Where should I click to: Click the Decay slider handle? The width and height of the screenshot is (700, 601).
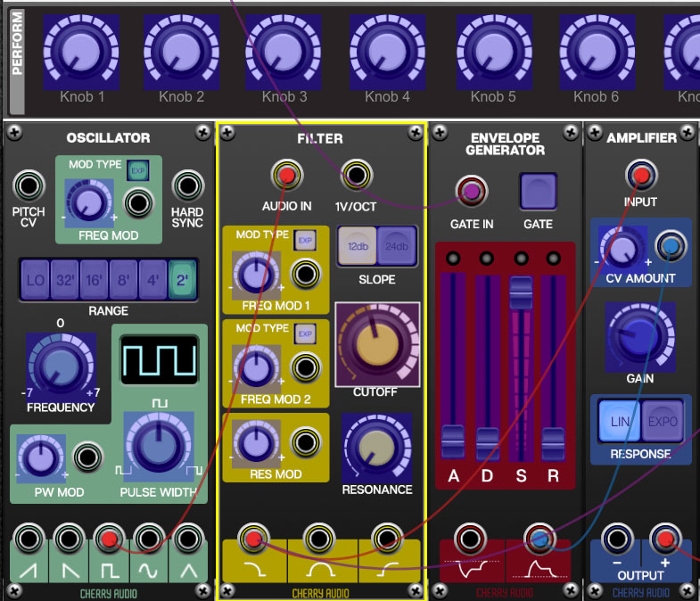tap(488, 444)
